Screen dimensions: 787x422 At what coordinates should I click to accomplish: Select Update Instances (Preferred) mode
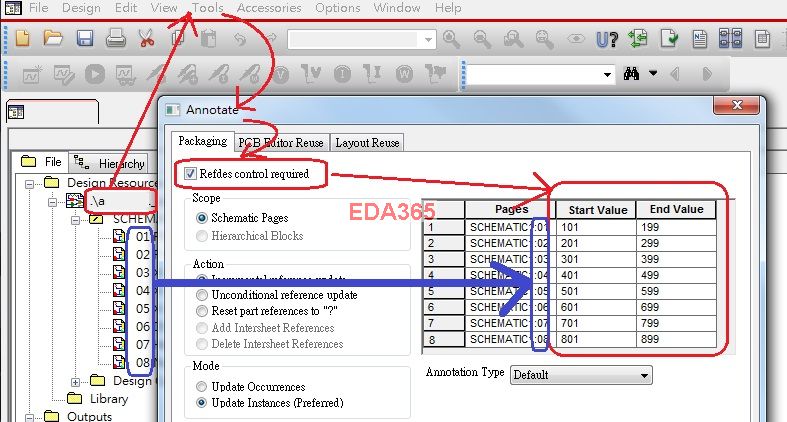point(202,403)
